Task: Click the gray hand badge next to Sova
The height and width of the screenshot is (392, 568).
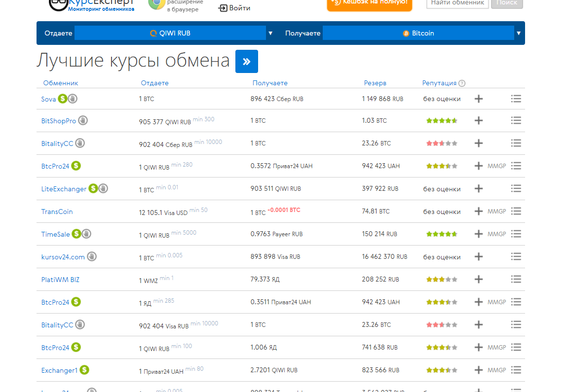Action: pos(73,99)
